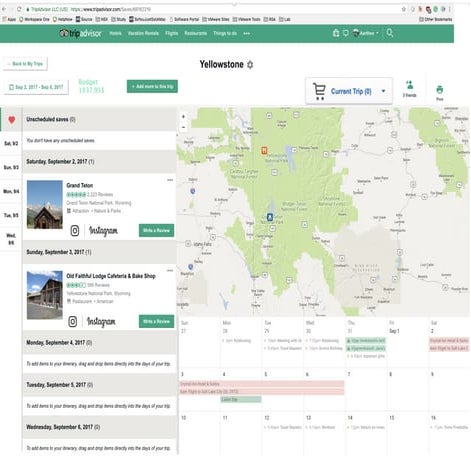Viewport: 471px width, 471px height.
Task: Write a Review for Old Faithful Lodge Cafeteria
Action: (156, 321)
